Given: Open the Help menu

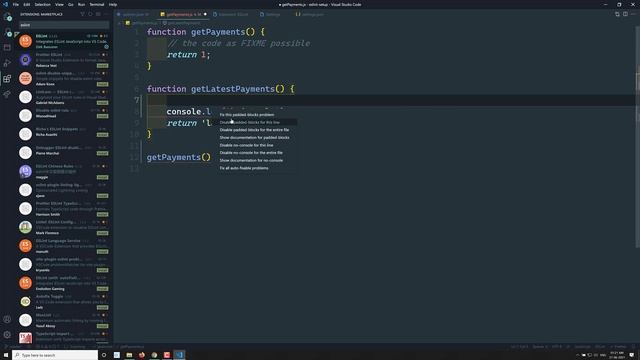Looking at the screenshot, I should (x=113, y=4).
